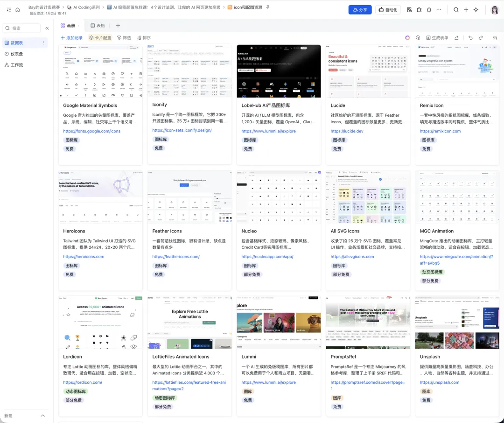Click the home icon in top bar
This screenshot has height=423, width=504.
point(18,10)
